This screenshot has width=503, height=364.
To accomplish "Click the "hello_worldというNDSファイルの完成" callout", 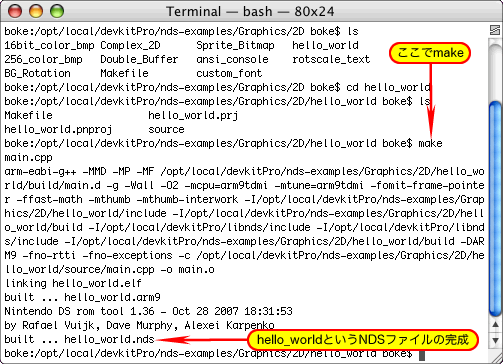I will (363, 340).
